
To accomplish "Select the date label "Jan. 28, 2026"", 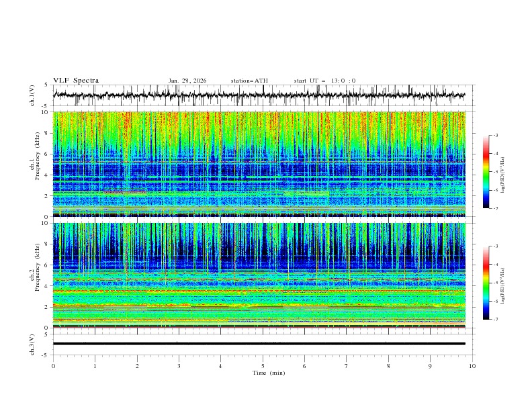I will point(187,81).
